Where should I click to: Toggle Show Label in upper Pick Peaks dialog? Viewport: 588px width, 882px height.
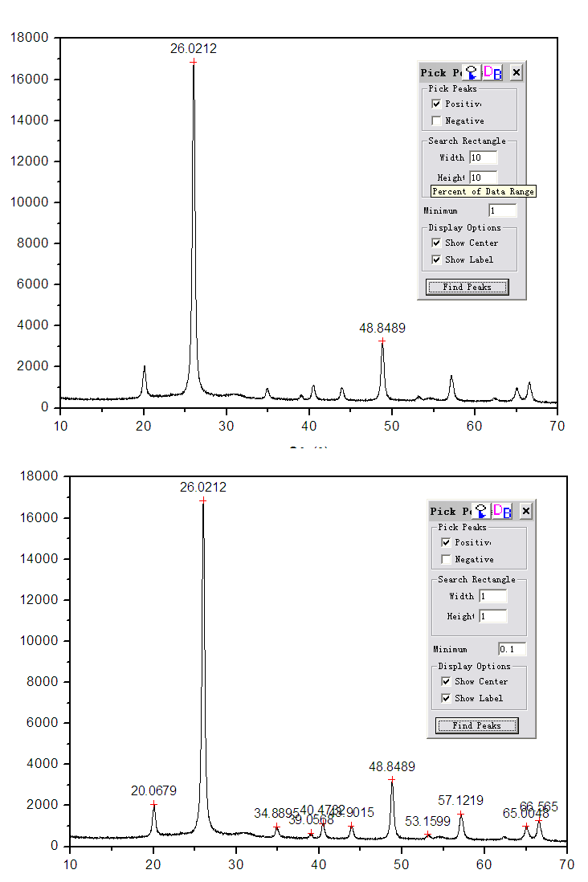tap(436, 259)
